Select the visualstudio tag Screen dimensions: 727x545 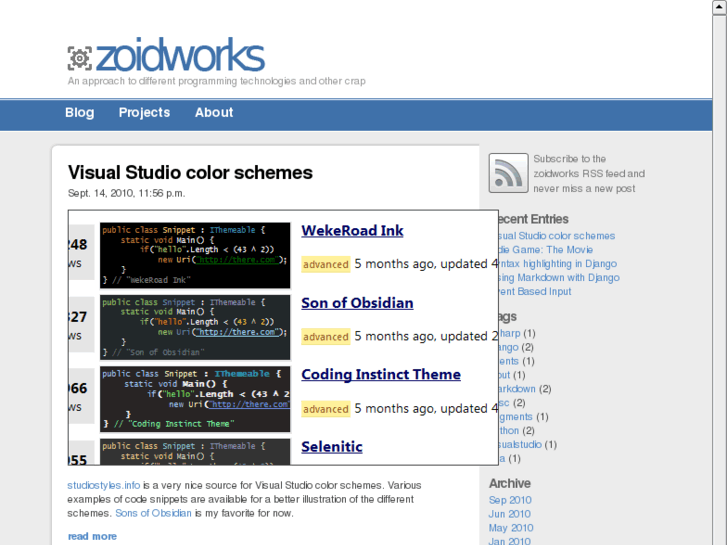(x=520, y=444)
